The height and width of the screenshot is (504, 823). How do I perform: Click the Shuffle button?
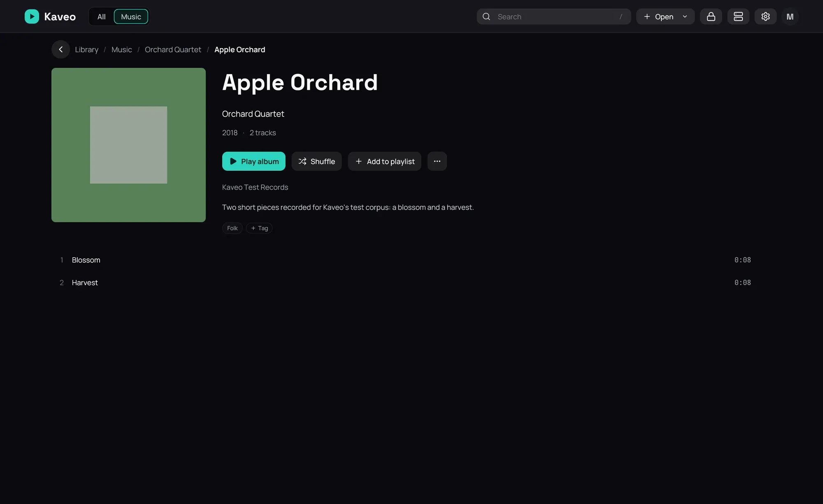click(x=317, y=161)
